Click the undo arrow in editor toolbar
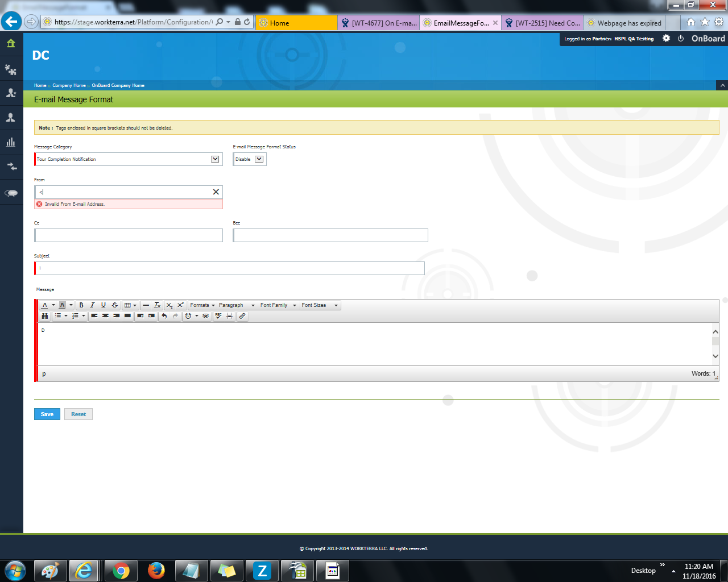The image size is (728, 582). coord(164,316)
